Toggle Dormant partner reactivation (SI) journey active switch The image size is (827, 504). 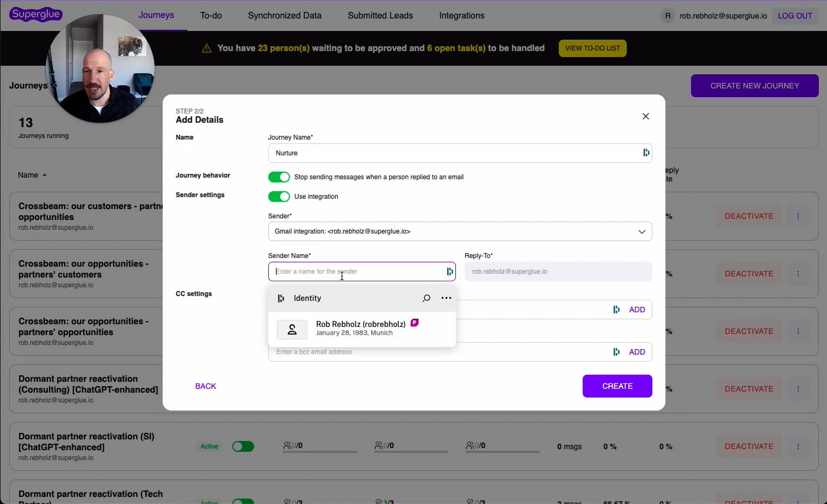(243, 446)
